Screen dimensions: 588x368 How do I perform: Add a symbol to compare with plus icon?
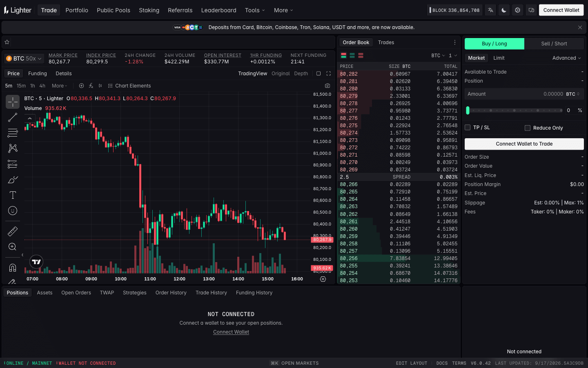pos(81,86)
